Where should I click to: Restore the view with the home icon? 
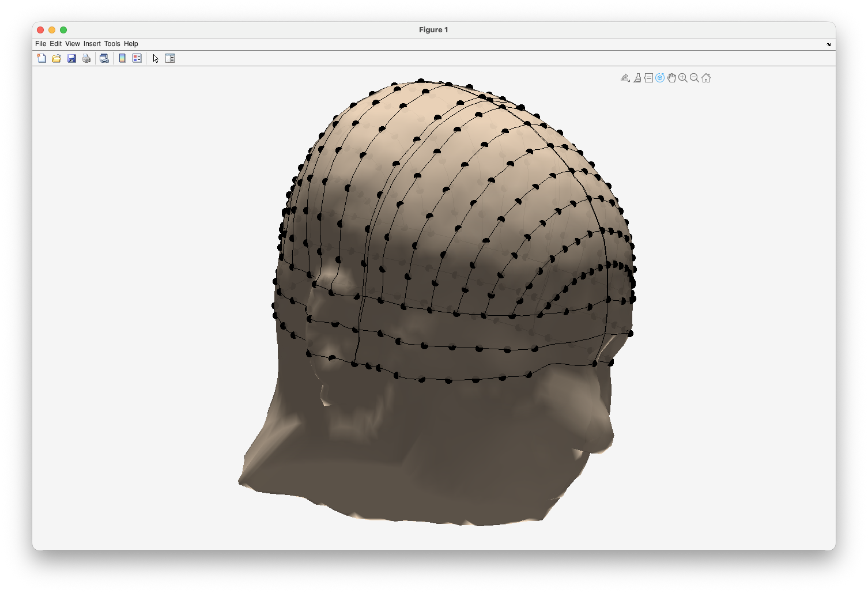(x=706, y=78)
